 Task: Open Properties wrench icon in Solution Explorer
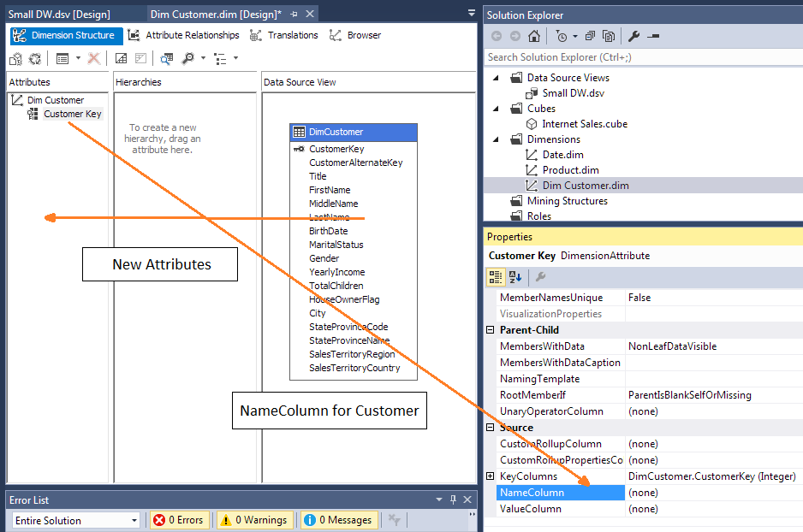pos(633,36)
